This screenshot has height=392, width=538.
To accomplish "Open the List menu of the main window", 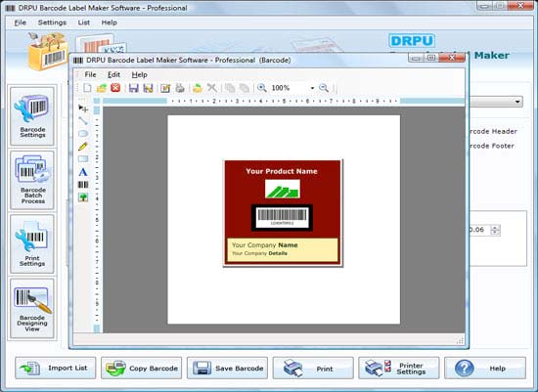I will 84,22.
